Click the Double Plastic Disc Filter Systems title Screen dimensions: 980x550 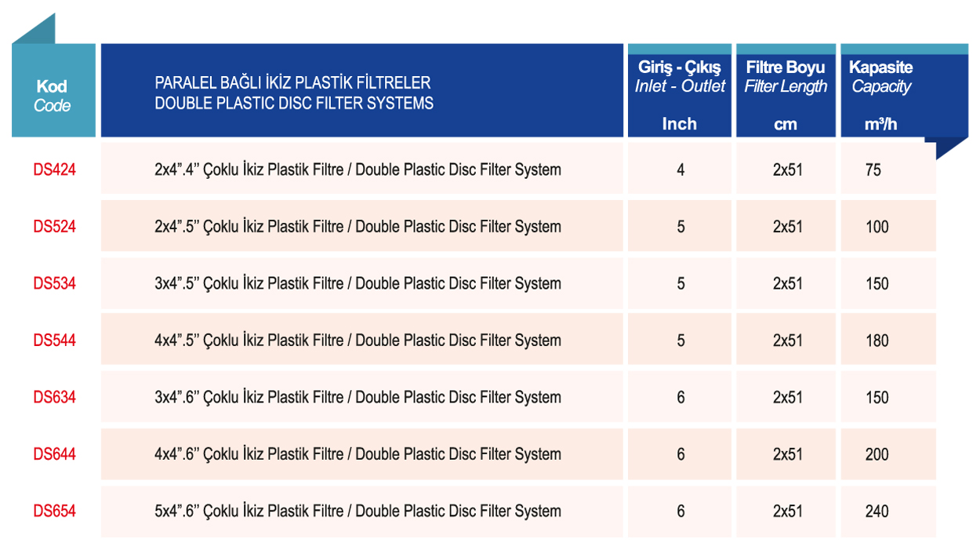294,103
